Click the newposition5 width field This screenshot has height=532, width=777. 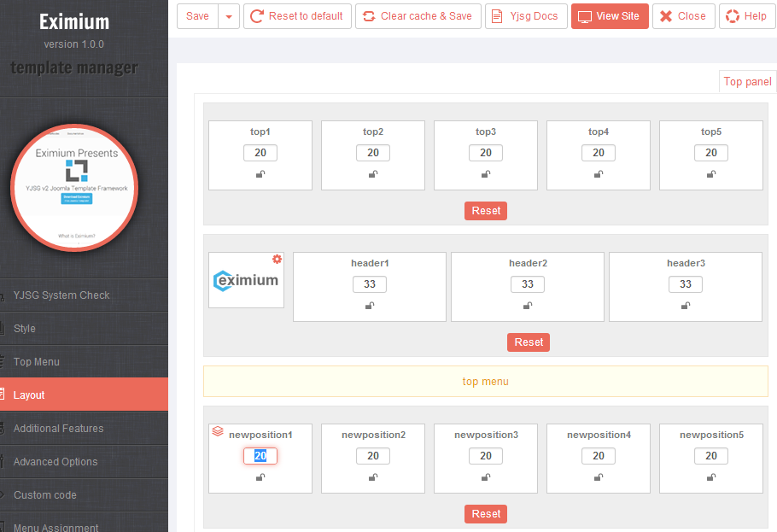(x=711, y=456)
